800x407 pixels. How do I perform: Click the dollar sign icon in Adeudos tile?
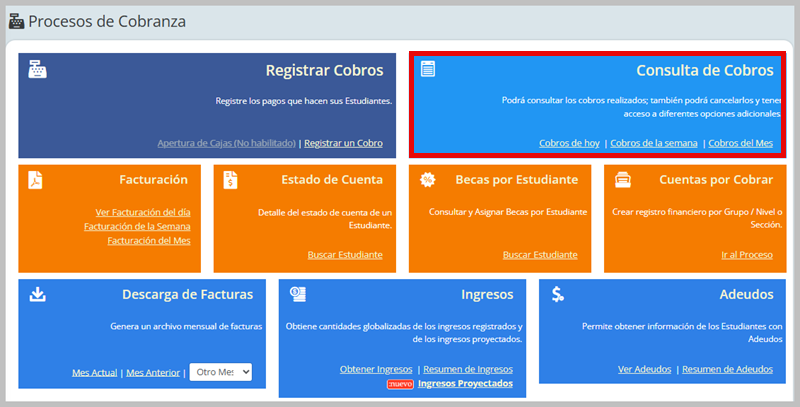coord(557,294)
